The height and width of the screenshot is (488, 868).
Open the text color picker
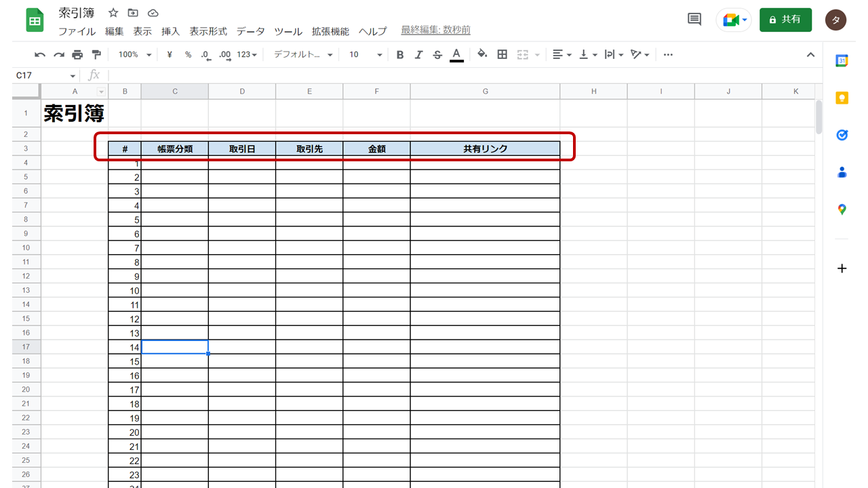[x=456, y=55]
